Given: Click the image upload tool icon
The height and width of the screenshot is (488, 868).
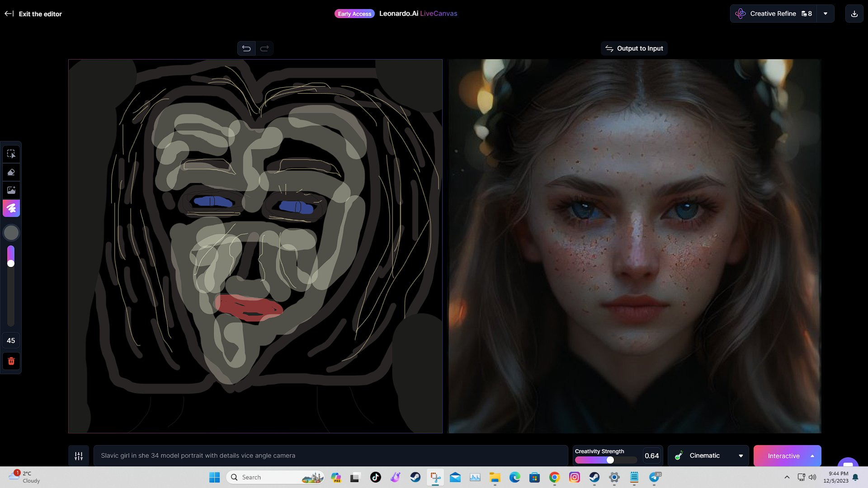Looking at the screenshot, I should click(11, 190).
